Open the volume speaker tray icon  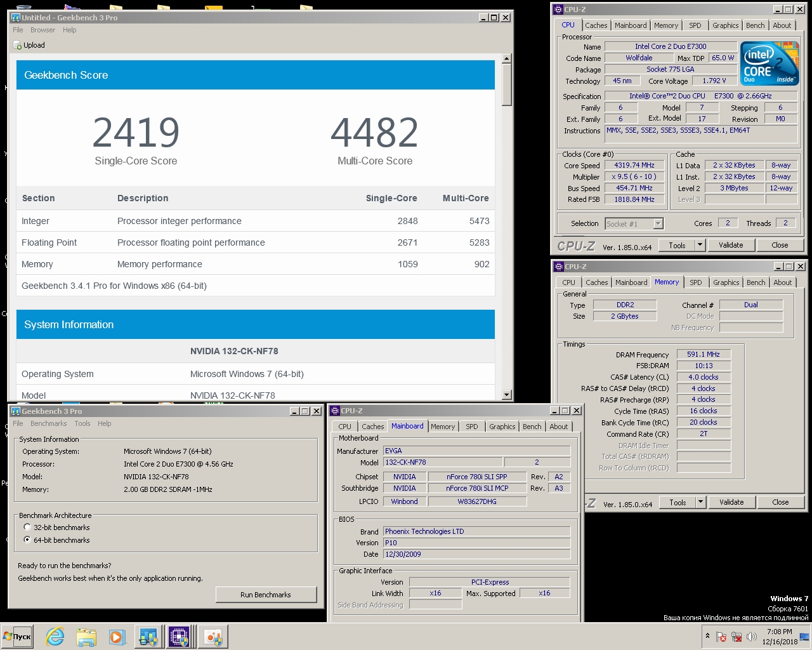[752, 637]
